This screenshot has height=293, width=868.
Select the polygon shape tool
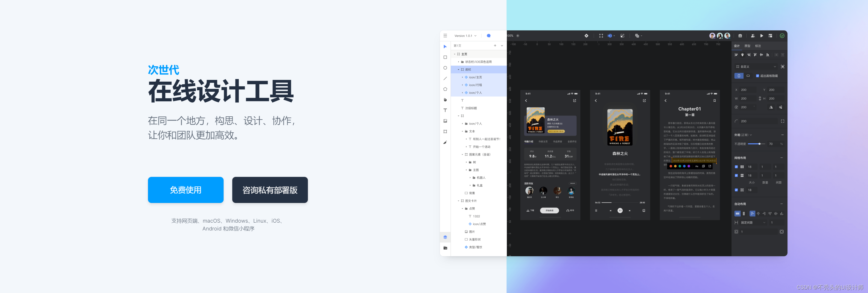click(445, 89)
